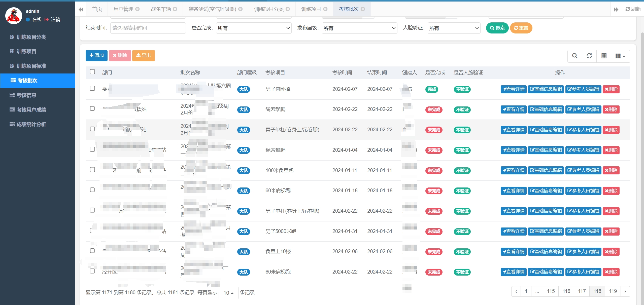The image size is (644, 305).
Task: Switch to the 用户管理 tab
Action: click(123, 9)
